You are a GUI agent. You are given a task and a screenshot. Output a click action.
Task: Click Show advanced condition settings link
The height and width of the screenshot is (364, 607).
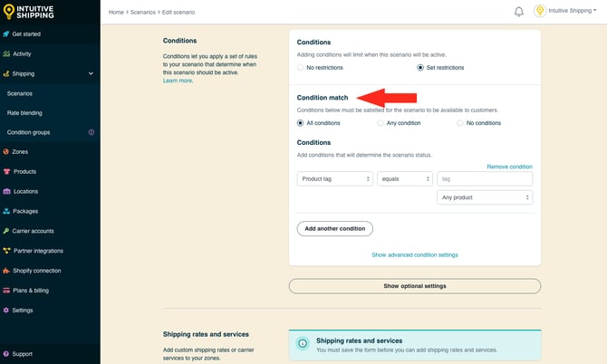(x=414, y=255)
